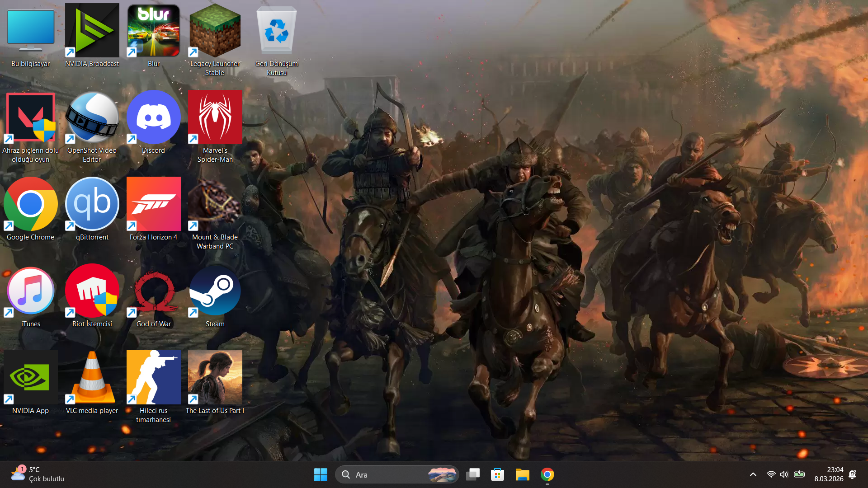Switch to Chrome in the taskbar
Screen dimensions: 868x488
547,474
